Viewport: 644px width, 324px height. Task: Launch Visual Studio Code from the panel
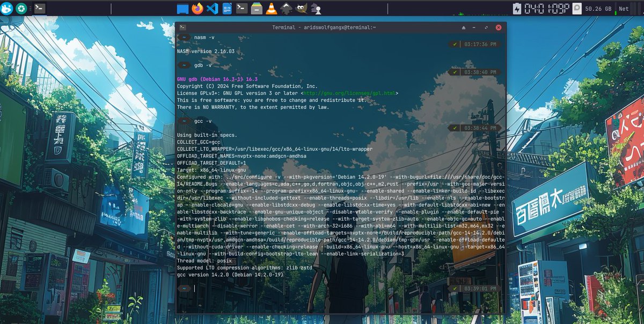212,8
